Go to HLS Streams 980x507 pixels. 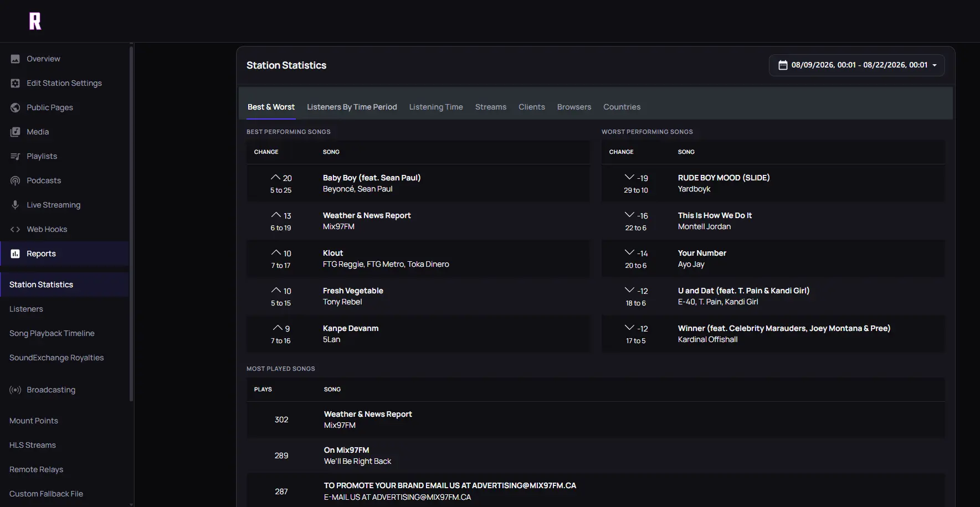point(33,445)
